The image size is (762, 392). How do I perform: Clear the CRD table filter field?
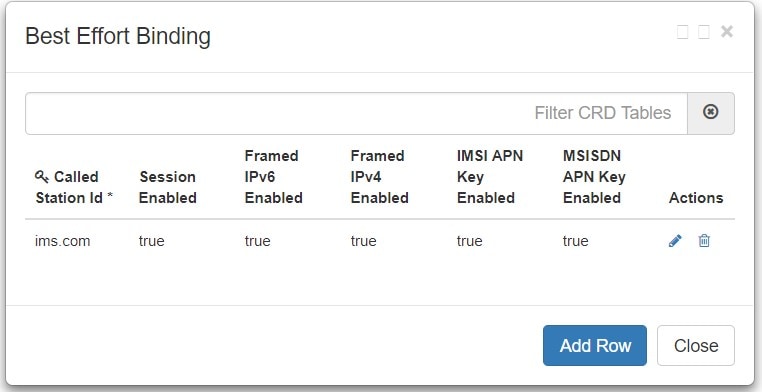pyautogui.click(x=710, y=113)
